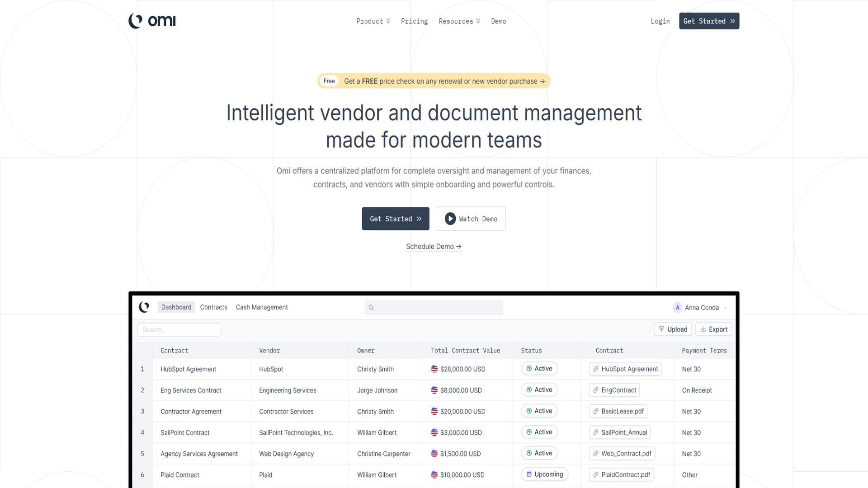Click the US flag icon beside $8,000.00 USD
This screenshot has width=868, height=488.
click(x=434, y=390)
